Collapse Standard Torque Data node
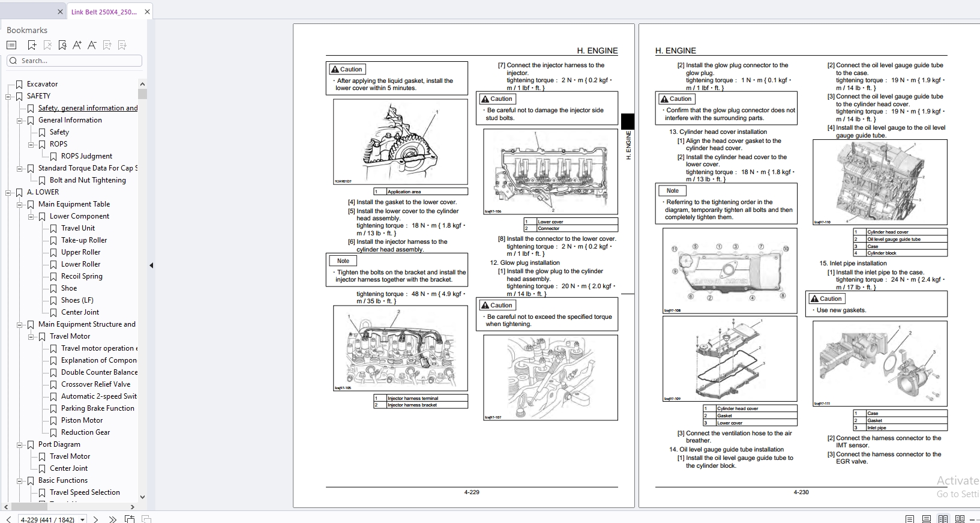Screen dimensions: 980x523 tap(20, 168)
